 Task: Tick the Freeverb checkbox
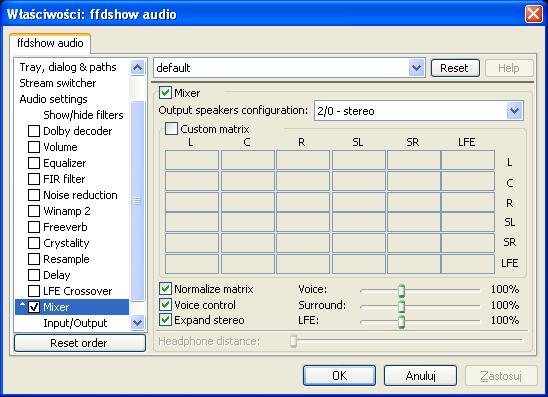[x=34, y=227]
